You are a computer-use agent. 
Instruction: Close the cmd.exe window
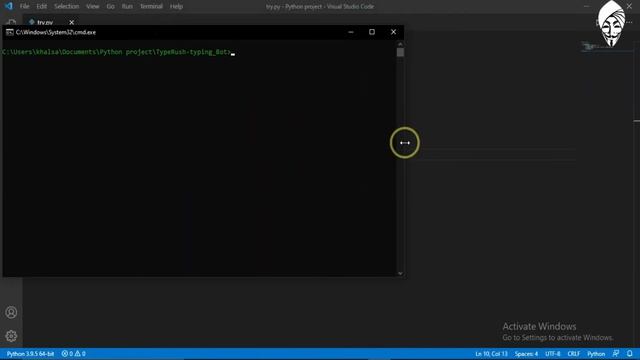[x=393, y=32]
